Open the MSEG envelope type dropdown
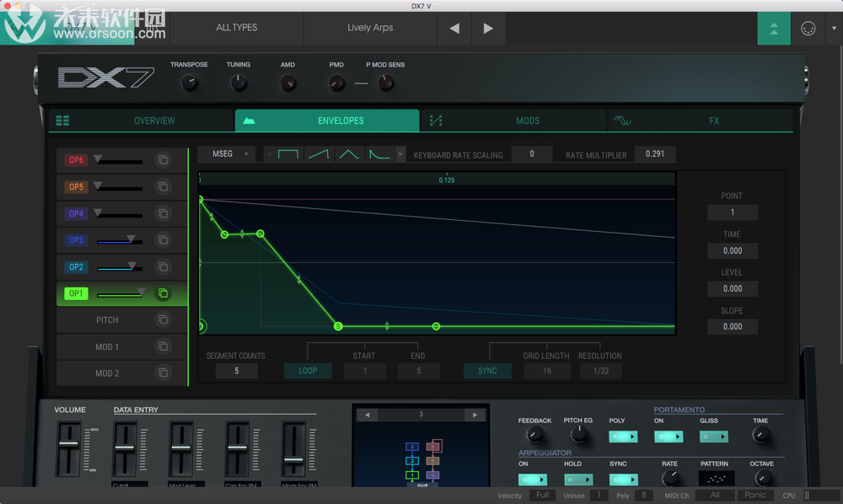The width and height of the screenshot is (843, 504). pyautogui.click(x=227, y=154)
